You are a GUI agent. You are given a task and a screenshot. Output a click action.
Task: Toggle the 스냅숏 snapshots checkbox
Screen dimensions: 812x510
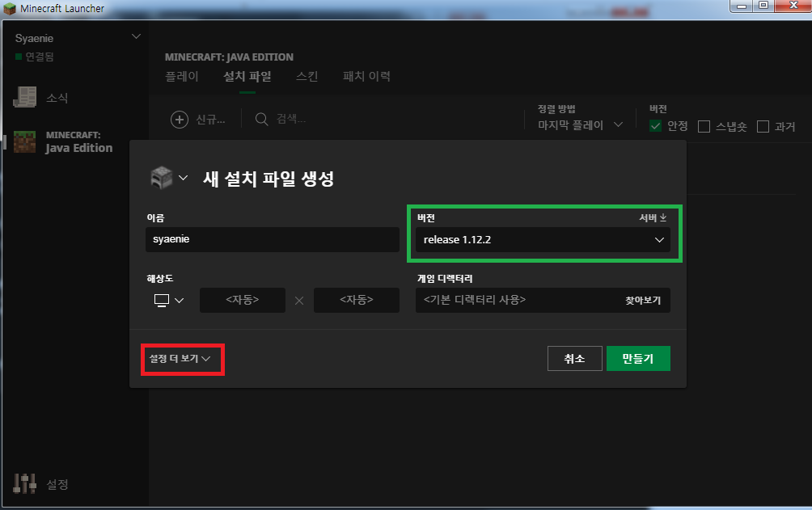pyautogui.click(x=704, y=126)
